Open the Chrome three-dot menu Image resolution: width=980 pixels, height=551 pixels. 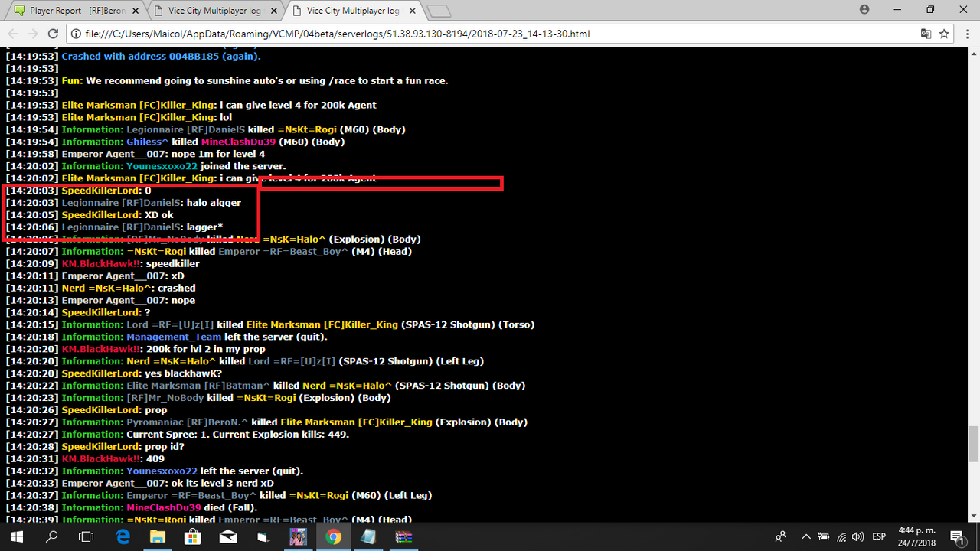tap(966, 34)
